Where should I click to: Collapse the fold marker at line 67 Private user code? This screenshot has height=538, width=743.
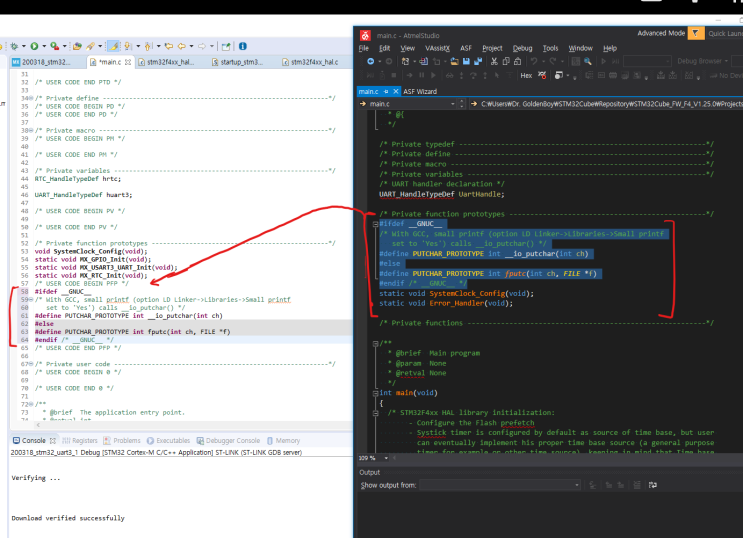point(31,364)
